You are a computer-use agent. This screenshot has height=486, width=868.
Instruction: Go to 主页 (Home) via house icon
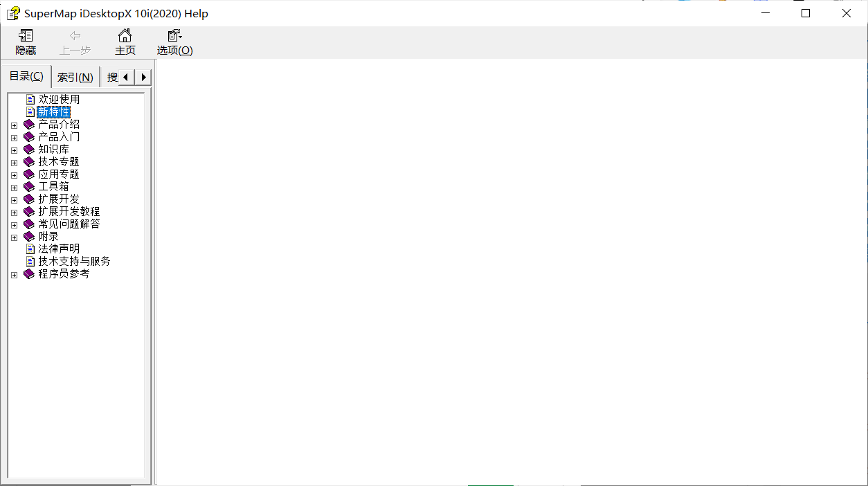(x=125, y=35)
